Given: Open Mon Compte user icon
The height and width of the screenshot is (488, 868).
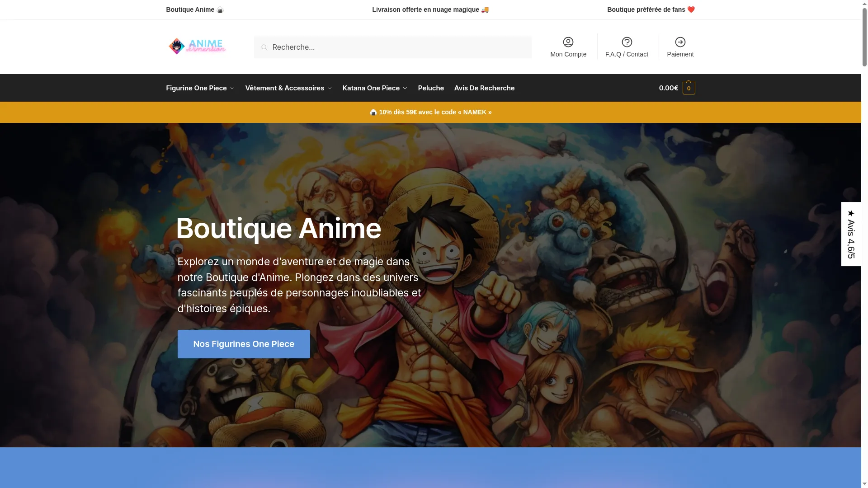Looking at the screenshot, I should (x=568, y=42).
